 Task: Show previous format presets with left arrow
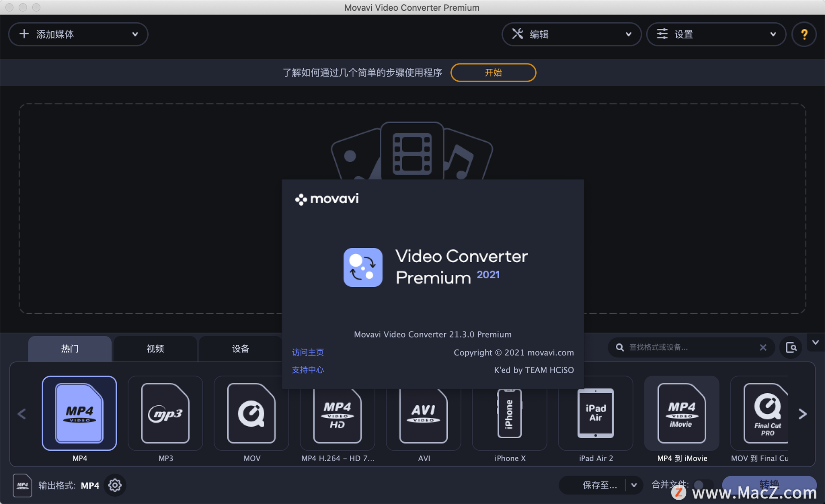coord(22,414)
